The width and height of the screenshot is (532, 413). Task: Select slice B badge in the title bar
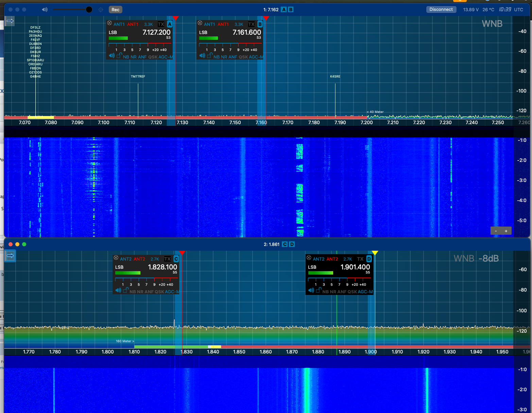[291, 10]
